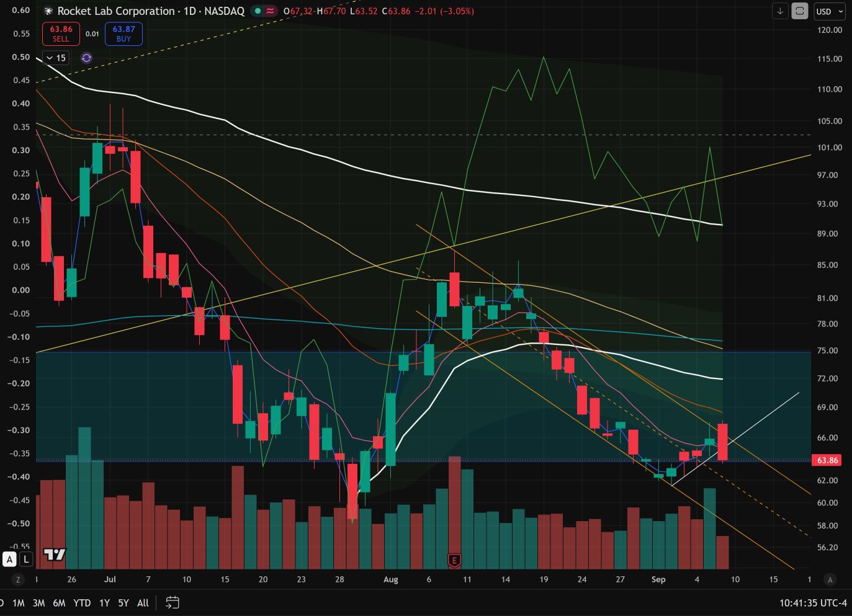Collapse the indicator legend showing 15

[56, 58]
